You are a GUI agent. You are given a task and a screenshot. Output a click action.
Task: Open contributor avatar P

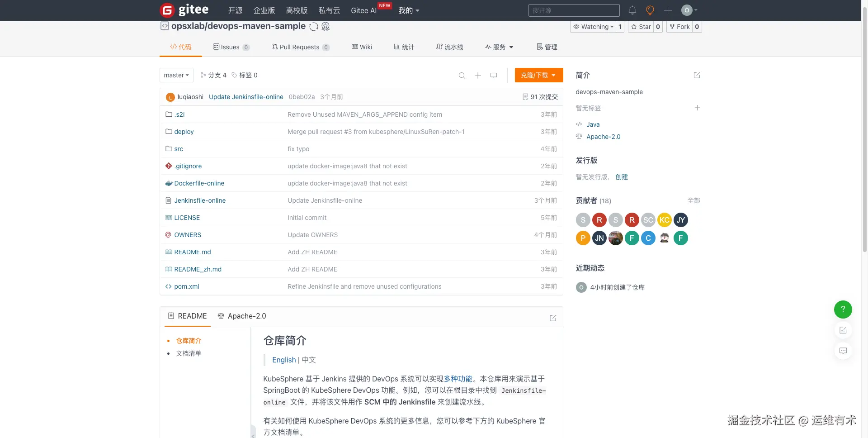click(x=583, y=238)
